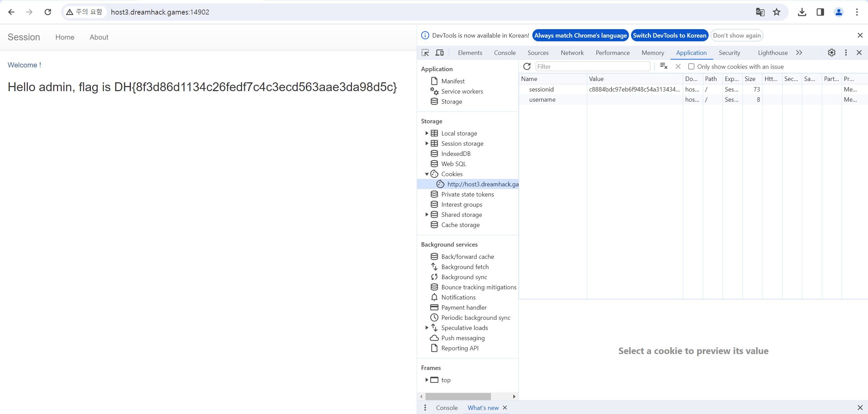Image resolution: width=868 pixels, height=414 pixels.
Task: Toggle the browser side panel icon
Action: pos(820,12)
